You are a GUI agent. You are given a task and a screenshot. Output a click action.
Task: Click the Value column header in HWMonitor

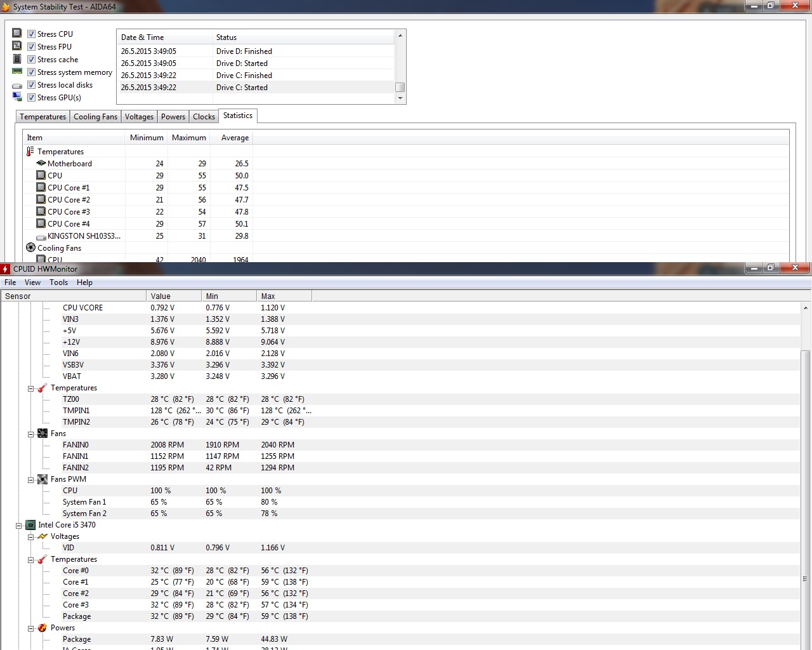point(174,296)
